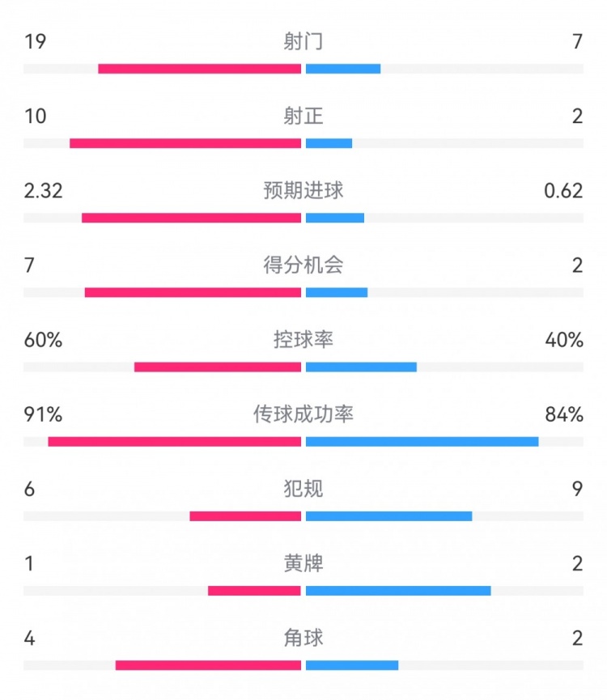Click the 2.32 expected goals value
Screen dimensions: 607x700
click(44, 190)
